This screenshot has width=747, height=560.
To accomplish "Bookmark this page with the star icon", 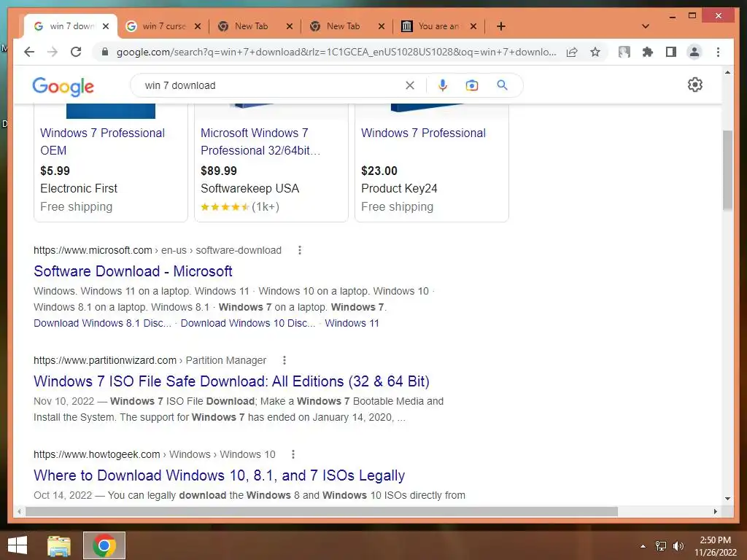I will pos(595,52).
